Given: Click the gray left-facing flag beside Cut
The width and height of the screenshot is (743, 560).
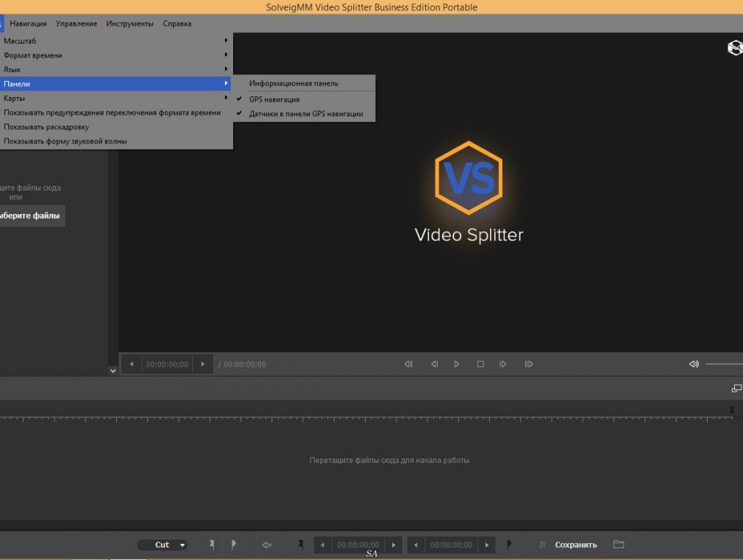Looking at the screenshot, I should pos(211,545).
